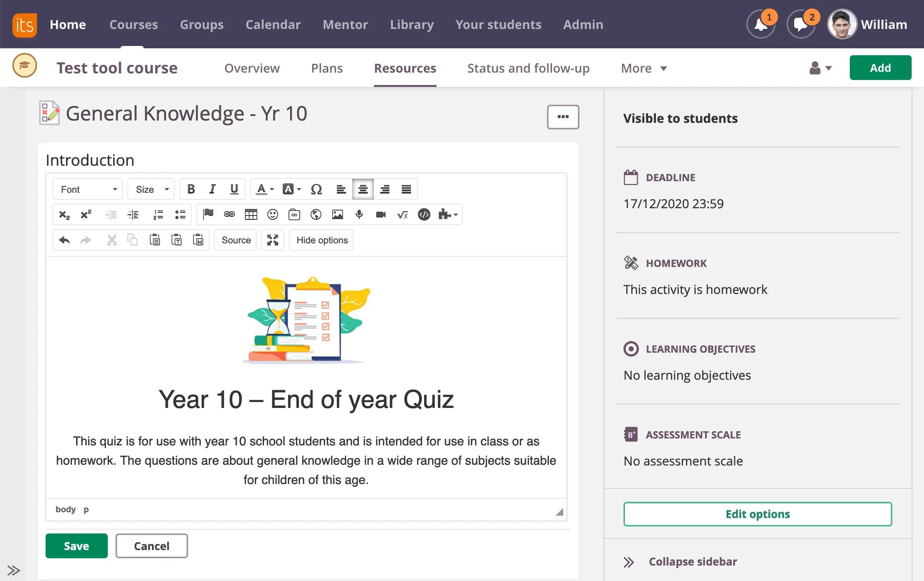The width and height of the screenshot is (924, 581).
Task: Open the Size dropdown
Action: pyautogui.click(x=151, y=189)
